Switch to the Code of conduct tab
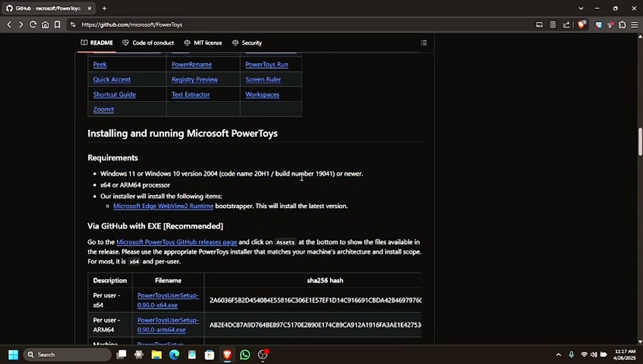Viewport: 643px width, 364px height. [x=148, y=43]
